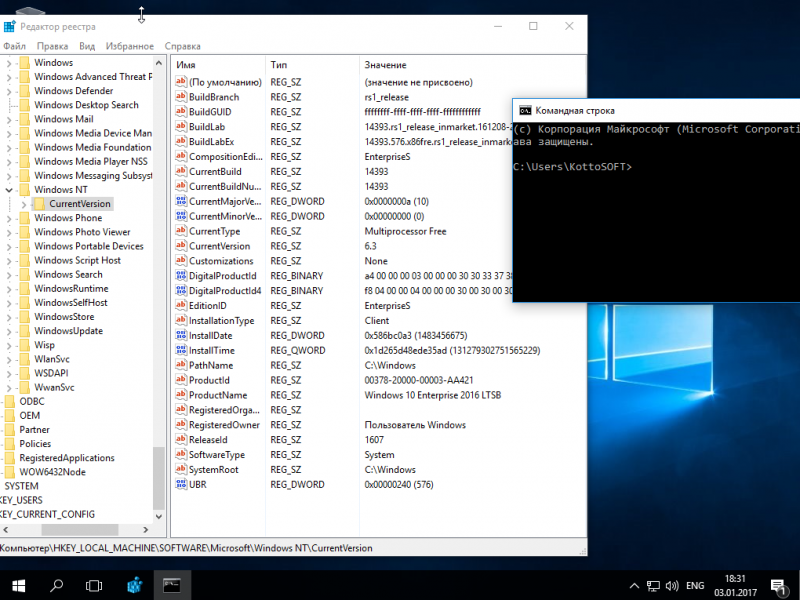Click the ProductId data 00378-20000-00003-AA421

[x=419, y=380]
